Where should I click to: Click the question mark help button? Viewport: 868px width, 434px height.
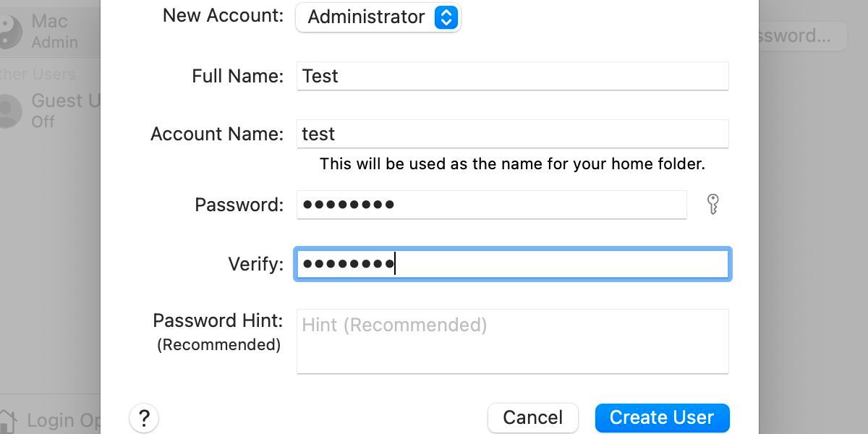[144, 417]
